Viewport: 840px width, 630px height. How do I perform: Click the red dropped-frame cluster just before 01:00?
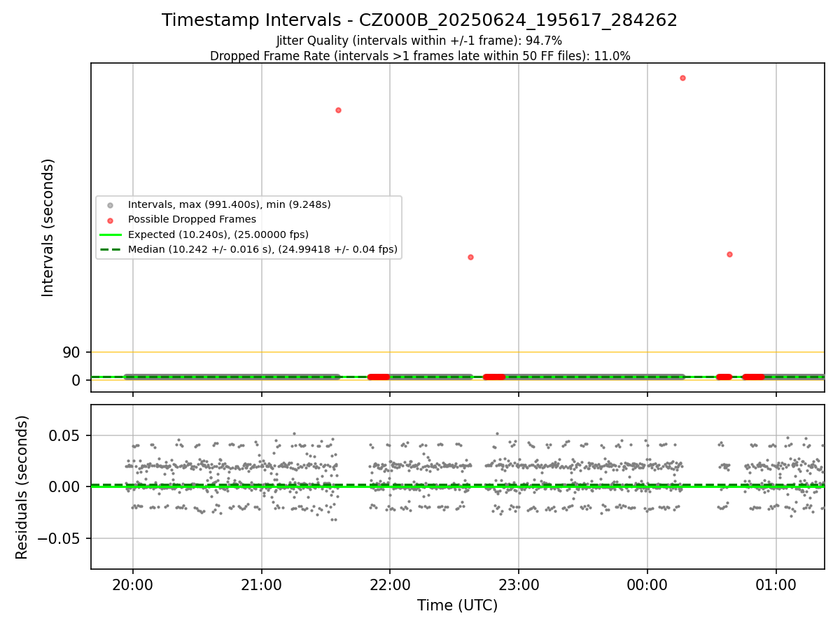tap(754, 377)
